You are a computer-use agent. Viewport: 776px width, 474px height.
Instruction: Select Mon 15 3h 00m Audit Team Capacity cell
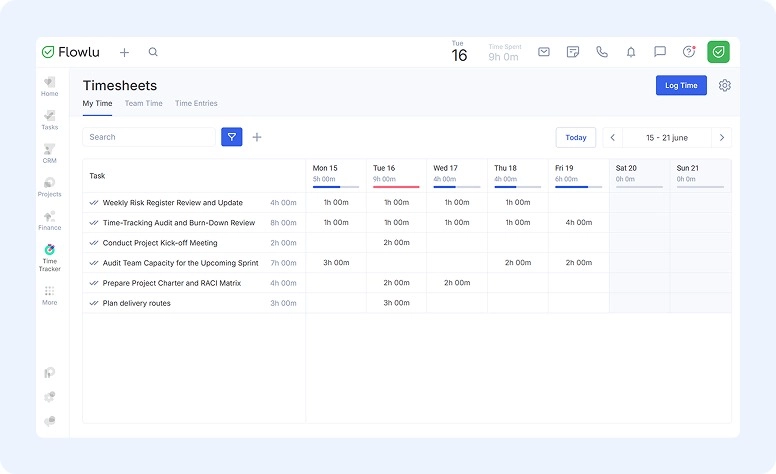click(336, 263)
